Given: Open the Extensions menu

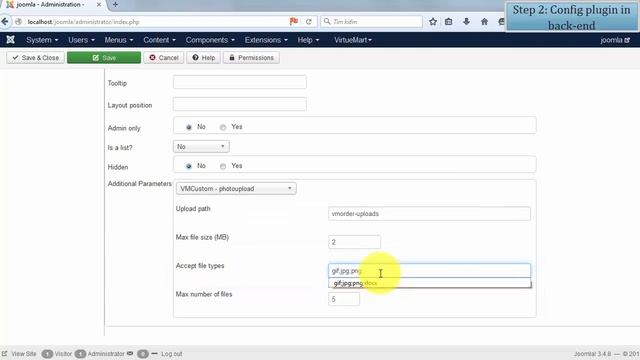Looking at the screenshot, I should [266, 40].
